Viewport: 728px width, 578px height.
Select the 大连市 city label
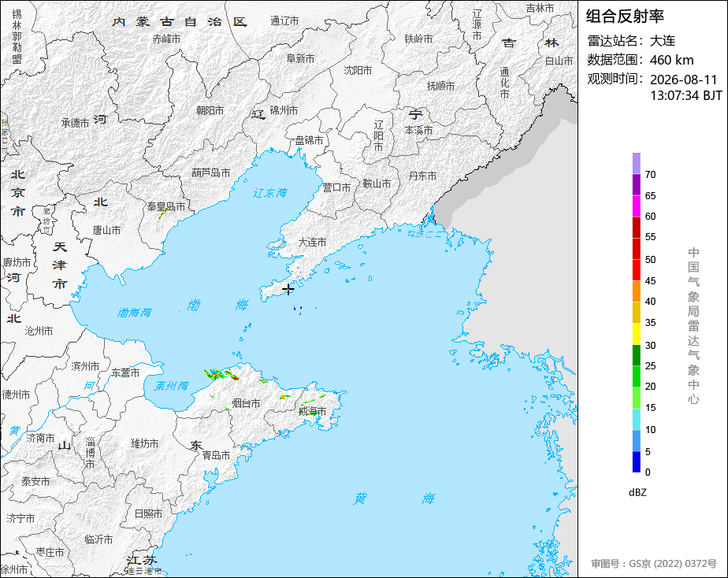[x=312, y=243]
